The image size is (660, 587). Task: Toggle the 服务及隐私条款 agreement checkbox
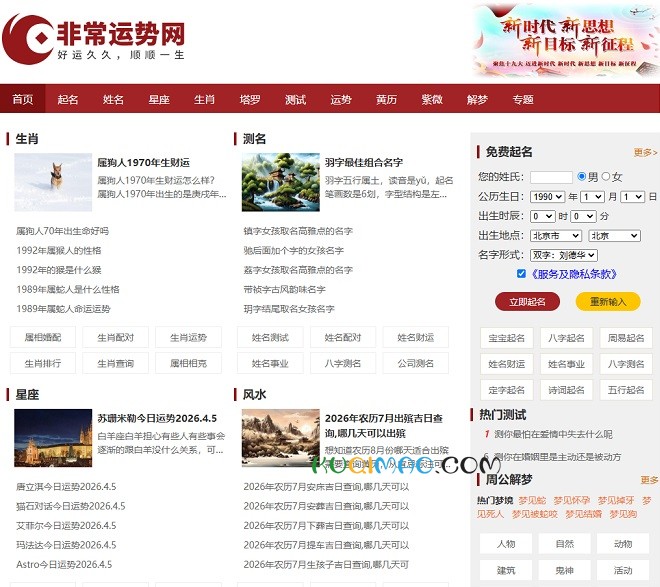(x=521, y=274)
